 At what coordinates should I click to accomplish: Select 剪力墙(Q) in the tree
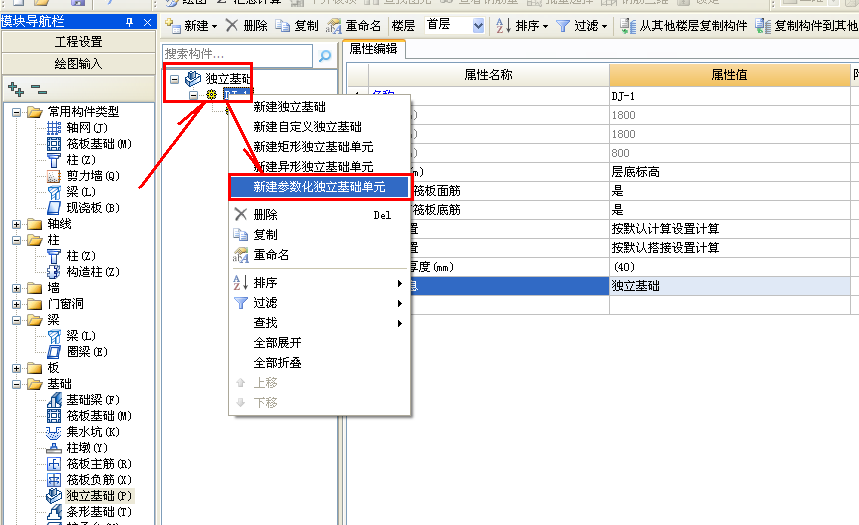93,176
